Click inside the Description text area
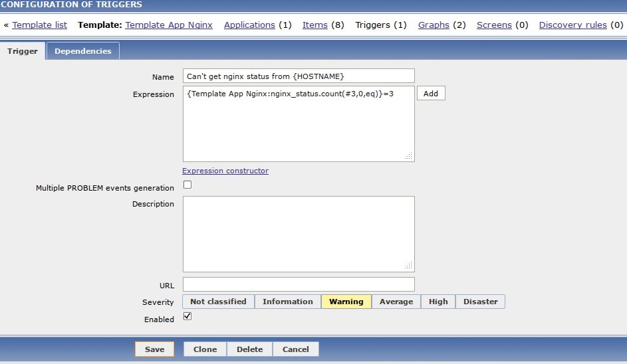The height and width of the screenshot is (364, 627). (x=299, y=234)
